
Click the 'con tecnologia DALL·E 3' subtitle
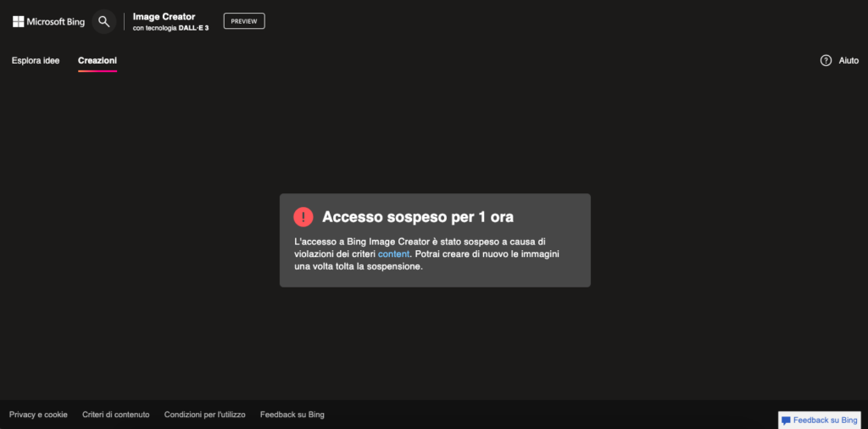(x=170, y=28)
